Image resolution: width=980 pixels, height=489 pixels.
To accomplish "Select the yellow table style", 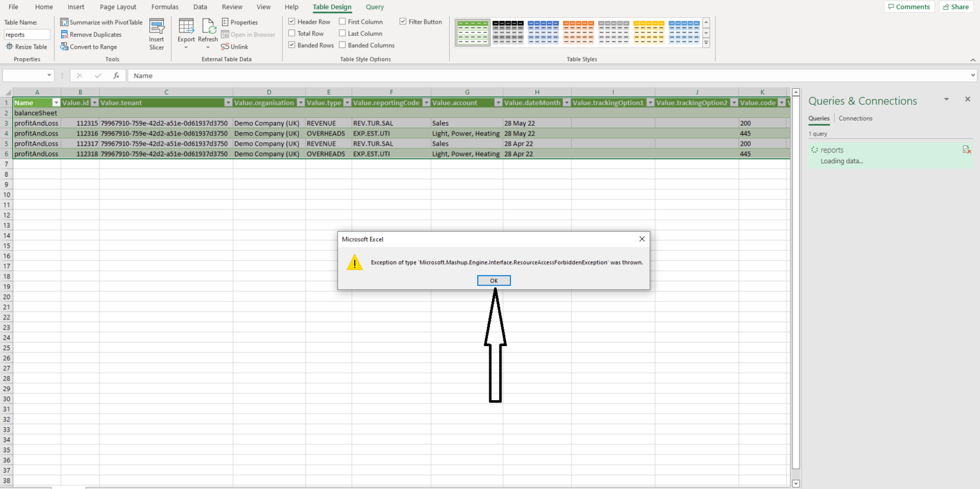I will pos(649,33).
